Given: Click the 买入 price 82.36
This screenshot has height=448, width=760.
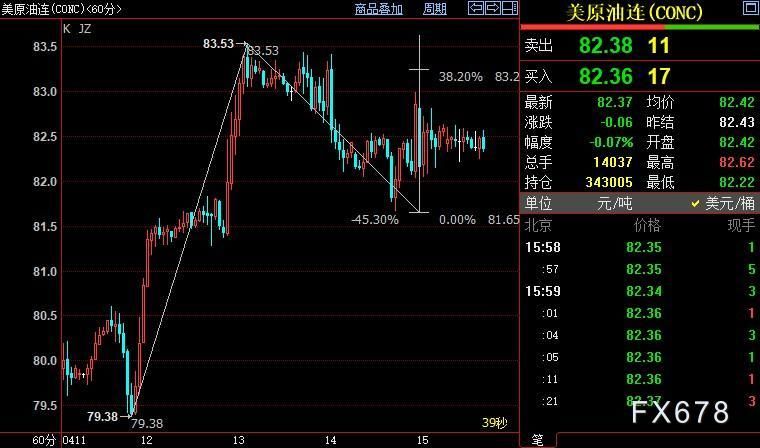Looking at the screenshot, I should [606, 76].
